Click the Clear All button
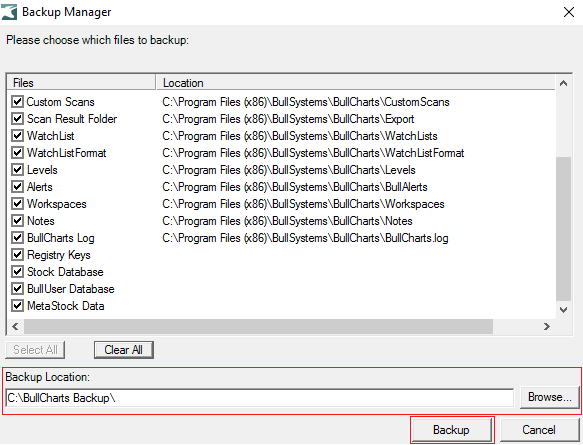Image resolution: width=583 pixels, height=445 pixels. click(x=123, y=350)
